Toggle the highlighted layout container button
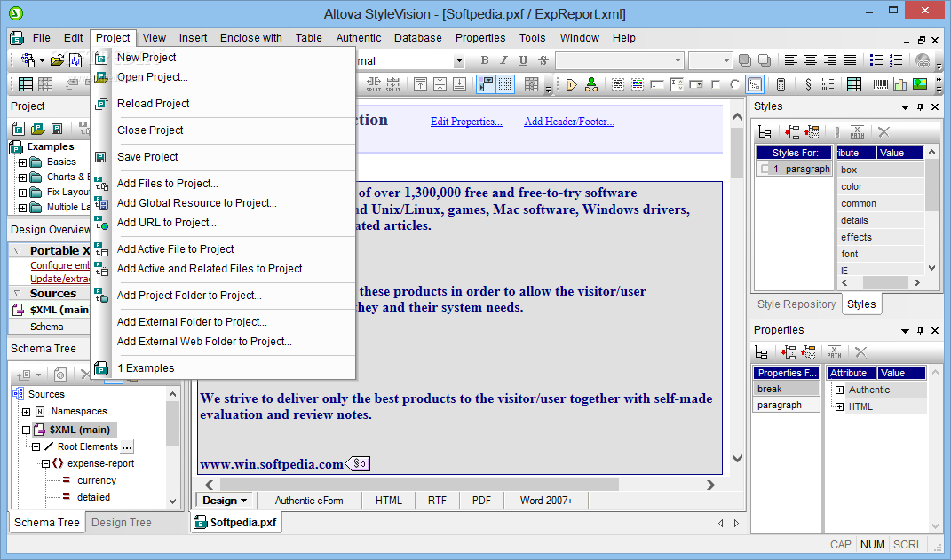 755,84
